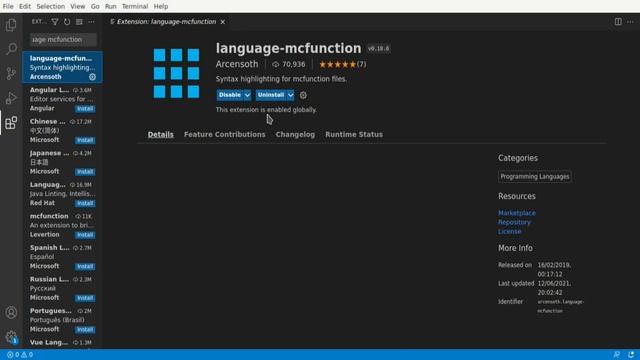Switch to the Changelog tab

tap(295, 134)
